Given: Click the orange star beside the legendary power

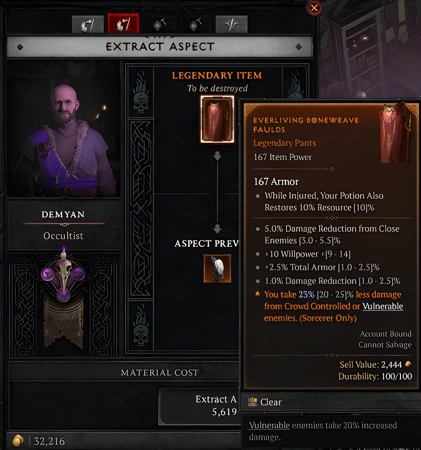Looking at the screenshot, I should 257,294.
